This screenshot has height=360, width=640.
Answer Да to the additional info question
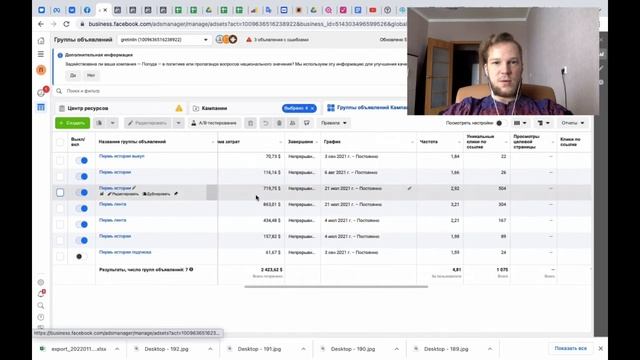point(73,75)
